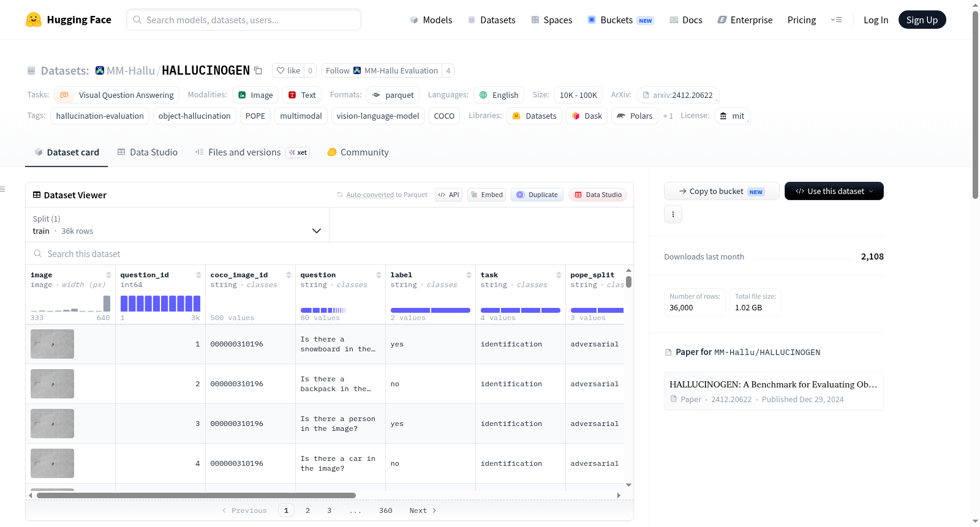Viewport: 980px width, 527px height.
Task: Copy dataset name using the copy icon
Action: (x=258, y=71)
